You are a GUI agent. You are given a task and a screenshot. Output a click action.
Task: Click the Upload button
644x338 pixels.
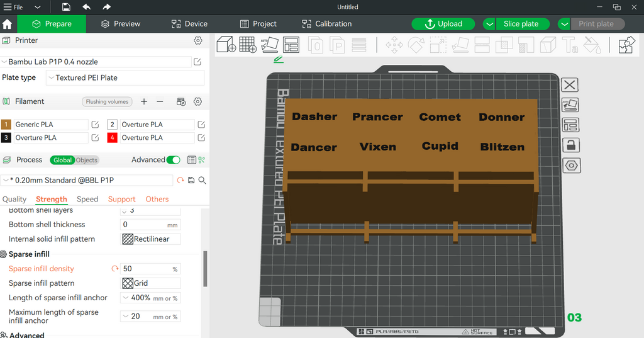[x=443, y=24]
